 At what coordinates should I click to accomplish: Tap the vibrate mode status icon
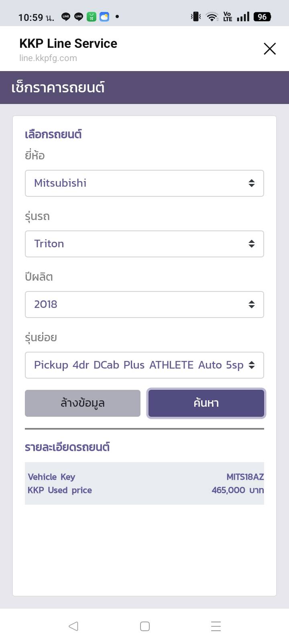pyautogui.click(x=196, y=17)
